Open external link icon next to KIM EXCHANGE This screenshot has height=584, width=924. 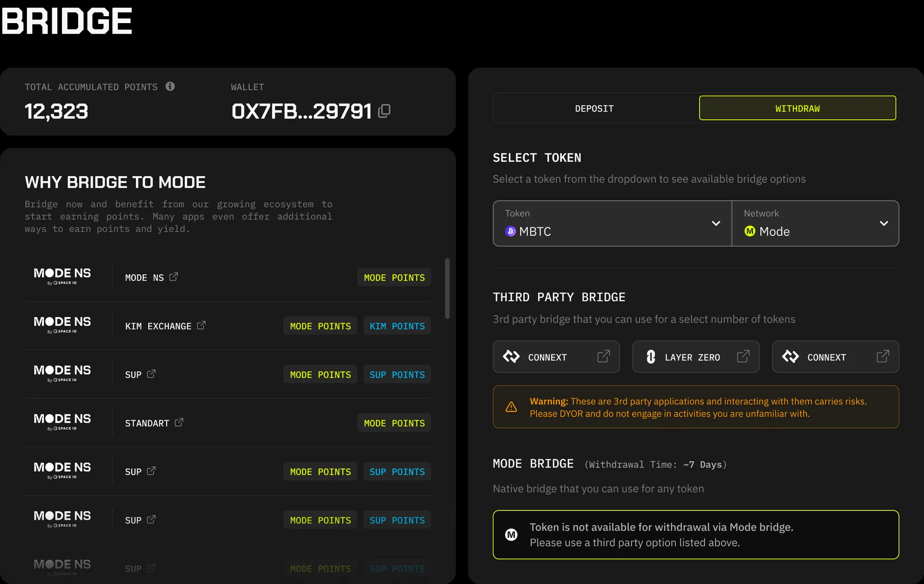(201, 326)
